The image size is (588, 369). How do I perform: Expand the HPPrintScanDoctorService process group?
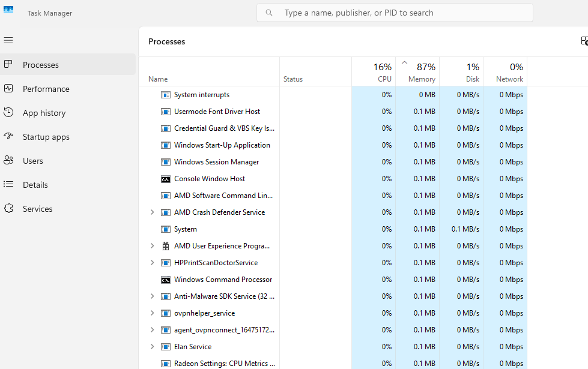point(152,263)
